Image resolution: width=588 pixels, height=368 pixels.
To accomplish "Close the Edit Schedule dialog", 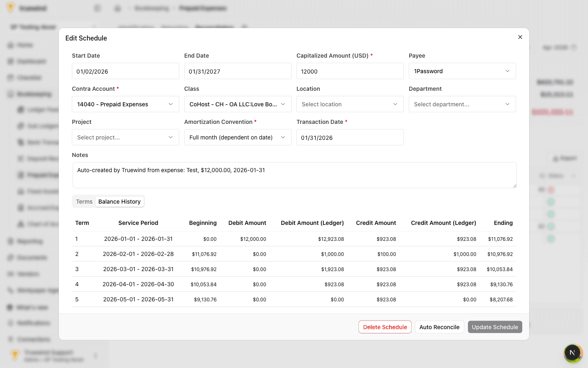I will (520, 37).
